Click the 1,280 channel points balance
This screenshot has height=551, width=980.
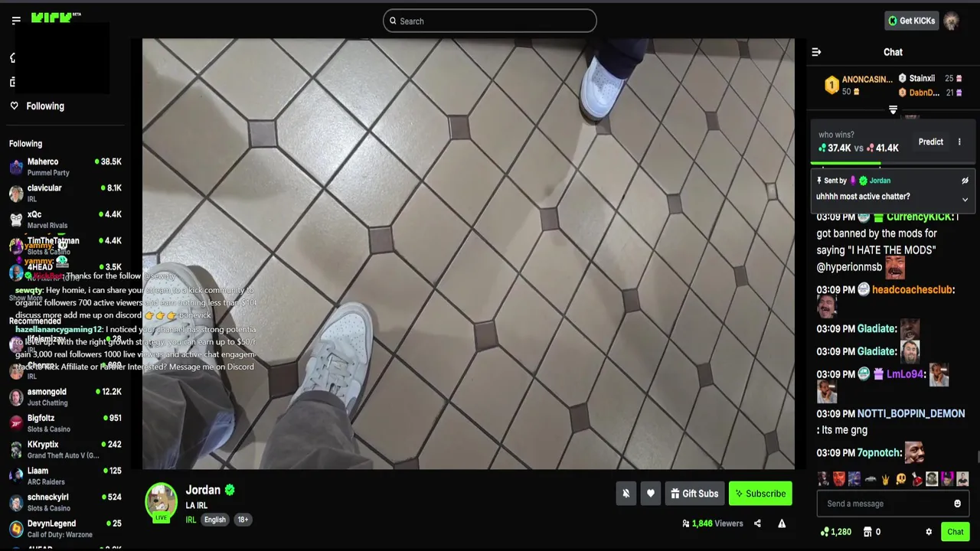tap(835, 532)
